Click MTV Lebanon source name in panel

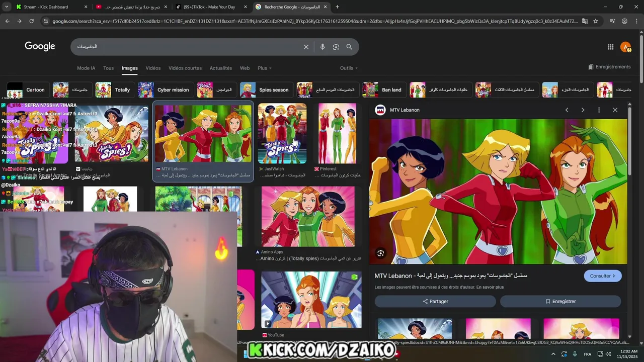pyautogui.click(x=405, y=110)
